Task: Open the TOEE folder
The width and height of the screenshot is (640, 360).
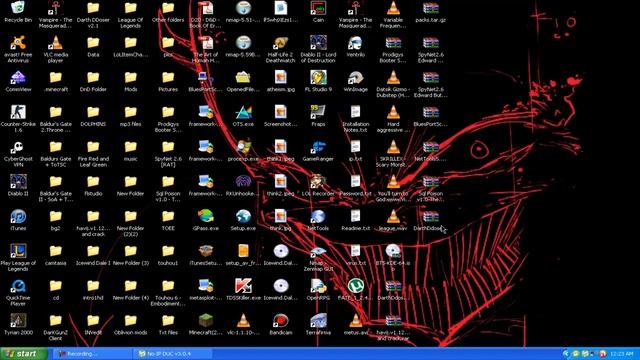Action: [x=168, y=216]
